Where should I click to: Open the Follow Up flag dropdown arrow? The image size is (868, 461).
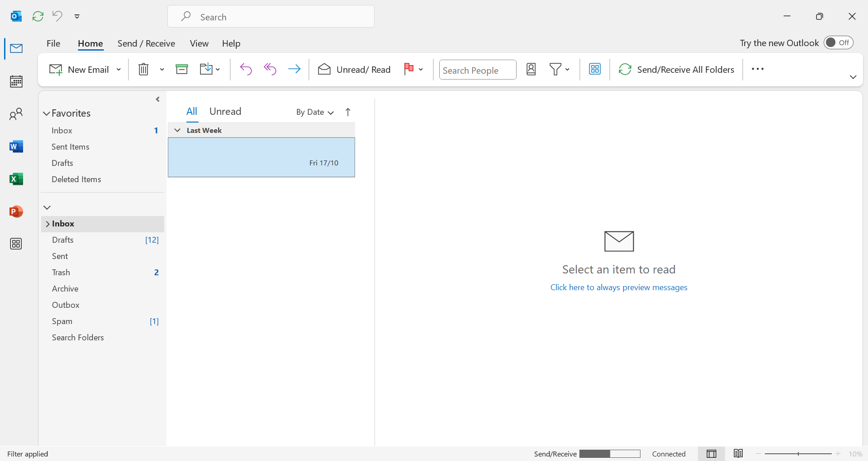point(421,70)
